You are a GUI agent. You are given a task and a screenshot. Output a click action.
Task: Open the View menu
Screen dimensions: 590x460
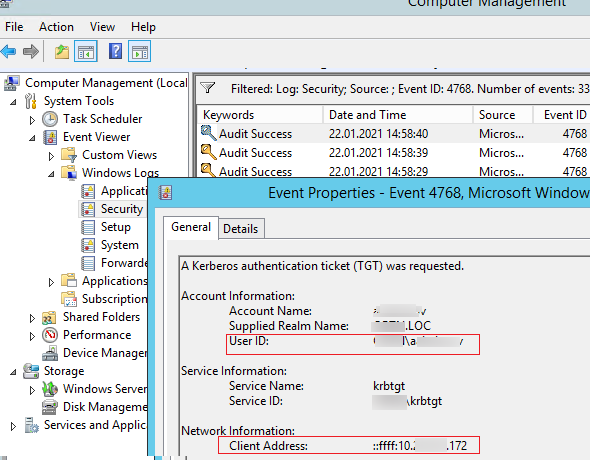[x=102, y=27]
